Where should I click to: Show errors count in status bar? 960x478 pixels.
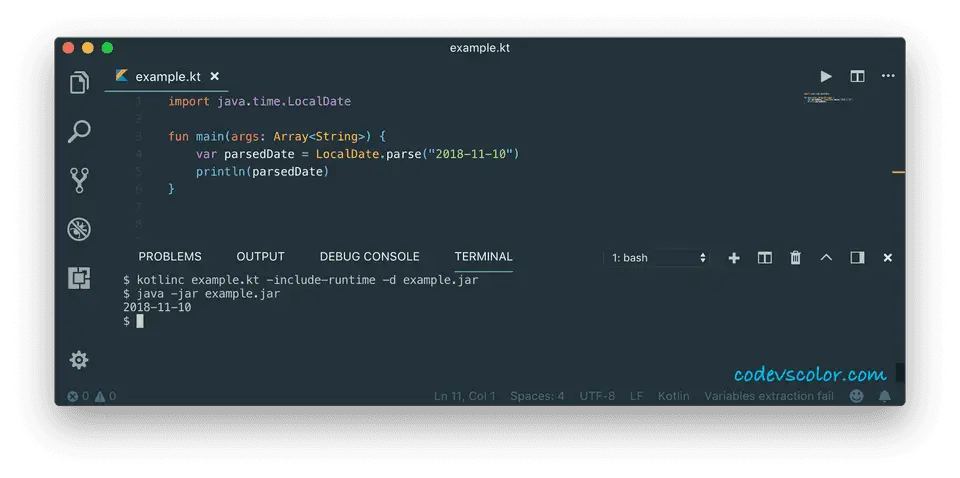78,396
